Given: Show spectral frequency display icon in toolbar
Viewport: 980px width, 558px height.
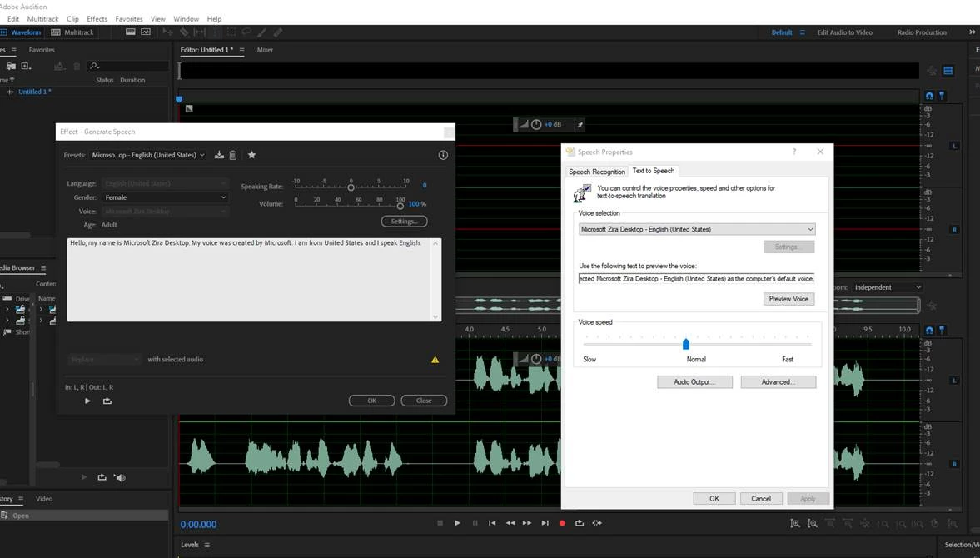Looking at the screenshot, I should click(130, 32).
